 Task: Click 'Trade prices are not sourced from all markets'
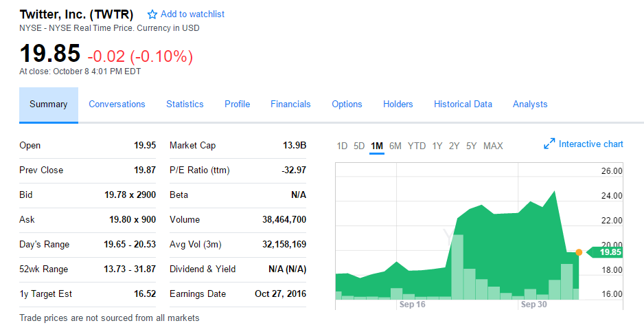[x=109, y=318]
